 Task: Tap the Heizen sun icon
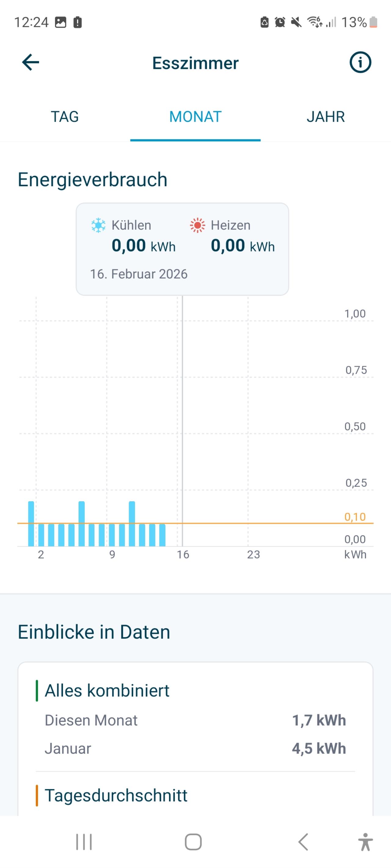(x=197, y=225)
